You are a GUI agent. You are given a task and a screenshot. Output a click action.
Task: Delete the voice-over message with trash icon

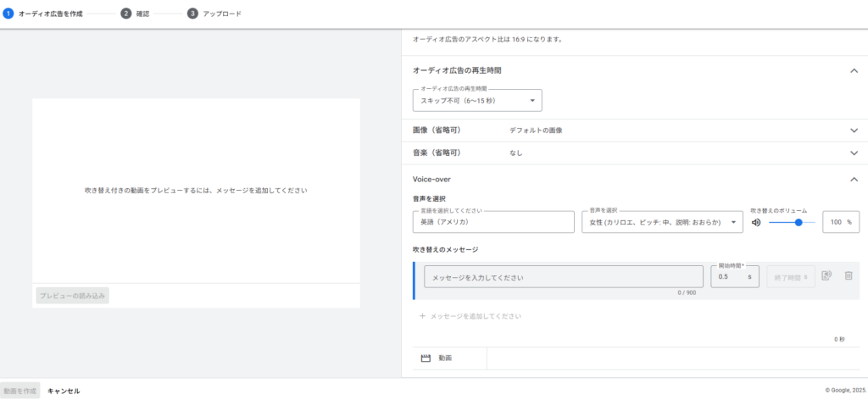pos(849,275)
